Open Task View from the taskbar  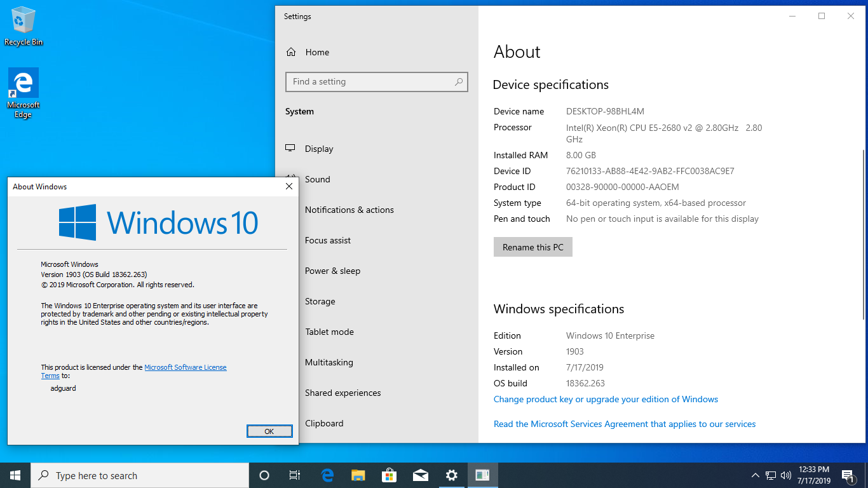coord(295,475)
